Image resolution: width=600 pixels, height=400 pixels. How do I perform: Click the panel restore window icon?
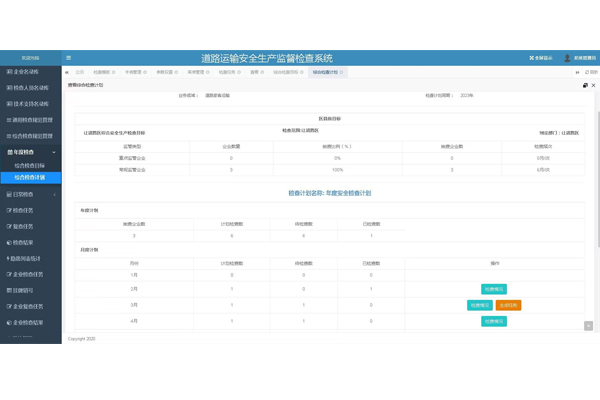pos(584,85)
